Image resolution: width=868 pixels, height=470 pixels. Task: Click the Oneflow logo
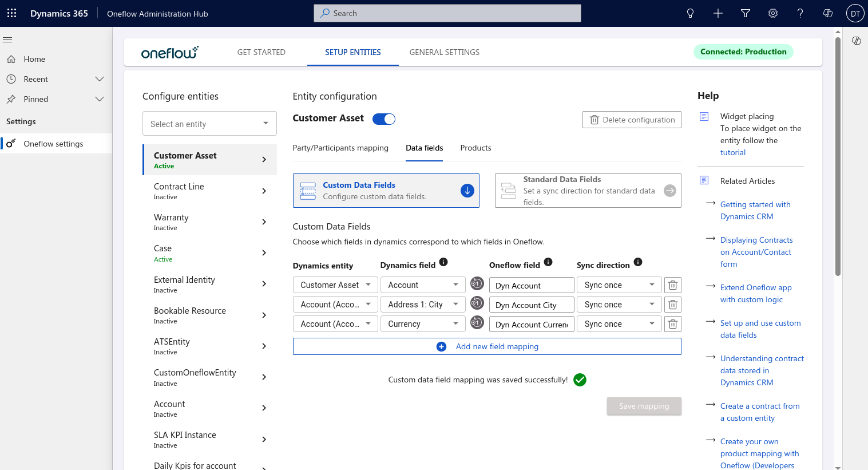[x=170, y=52]
